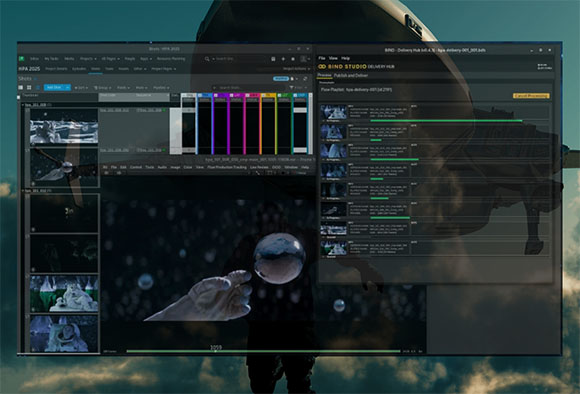Switch Shots page to thumbnail grid view icon
Viewport: 580px width, 394px height.
(29, 87)
